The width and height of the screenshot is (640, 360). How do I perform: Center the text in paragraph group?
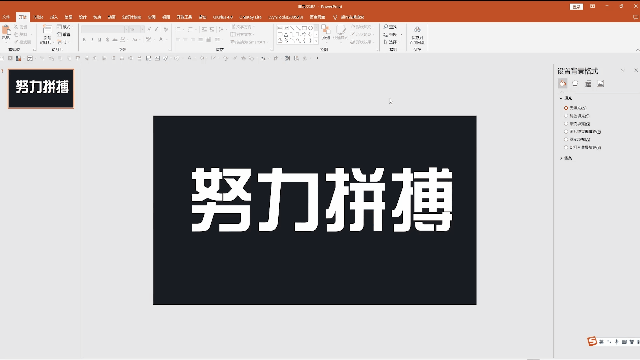[186, 40]
